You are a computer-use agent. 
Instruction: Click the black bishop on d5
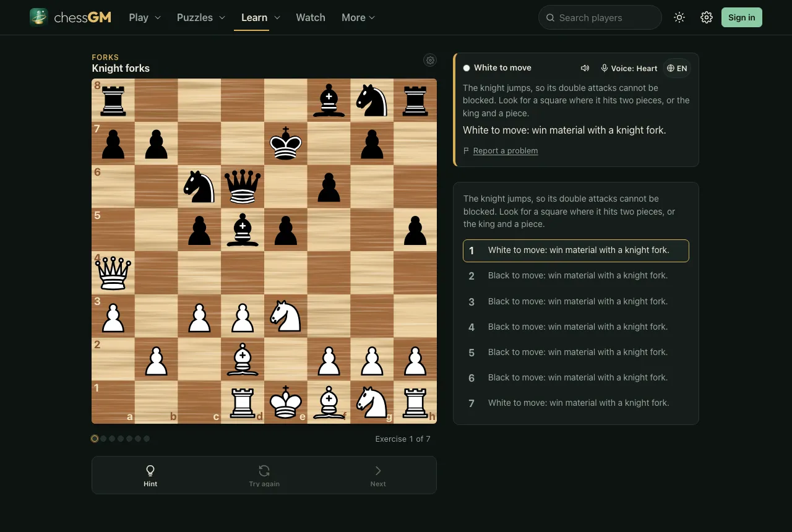(243, 230)
